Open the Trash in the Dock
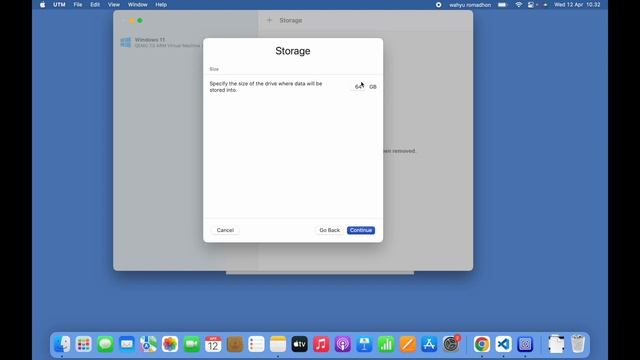Viewport: 640px width, 360px height. pos(578,344)
